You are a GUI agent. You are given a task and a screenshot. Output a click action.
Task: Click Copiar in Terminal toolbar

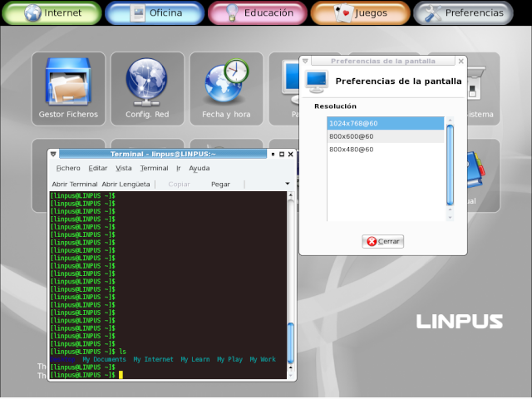pyautogui.click(x=180, y=185)
